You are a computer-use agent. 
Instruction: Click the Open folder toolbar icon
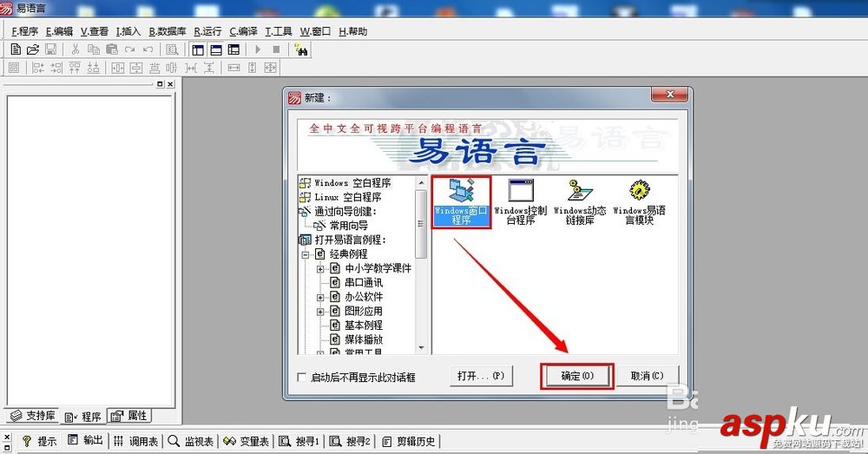[x=33, y=49]
